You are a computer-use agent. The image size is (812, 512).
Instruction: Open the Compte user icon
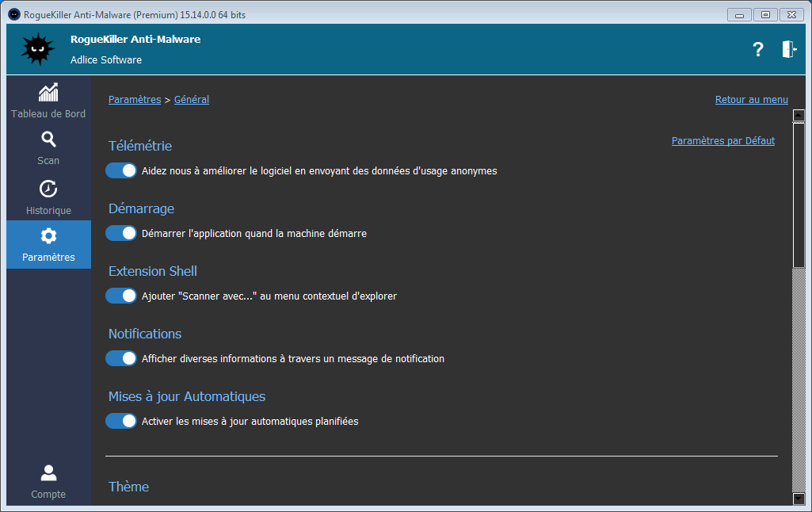(48, 473)
